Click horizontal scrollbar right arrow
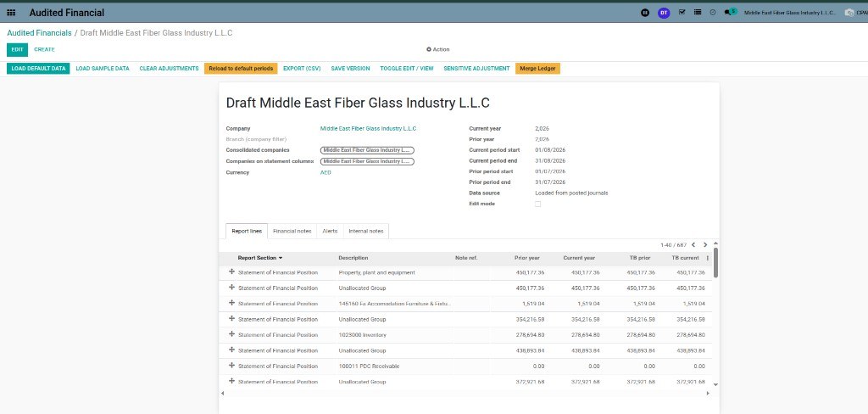 tap(708, 394)
